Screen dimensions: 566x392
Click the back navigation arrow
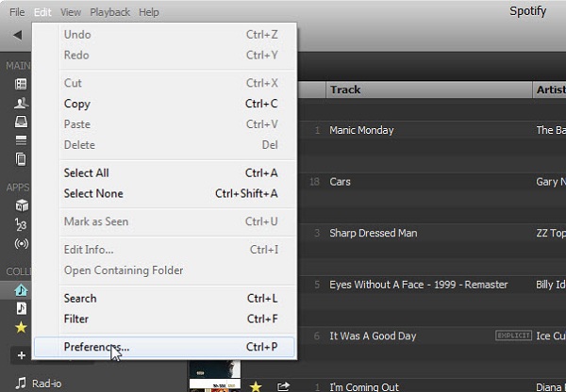pos(17,36)
